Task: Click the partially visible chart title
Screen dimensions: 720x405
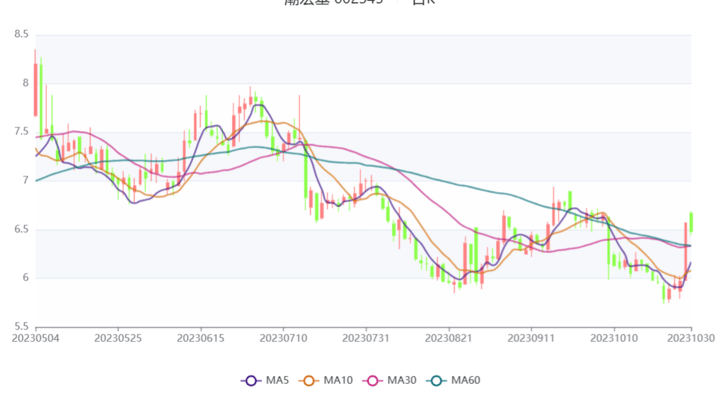Action: coord(359,3)
